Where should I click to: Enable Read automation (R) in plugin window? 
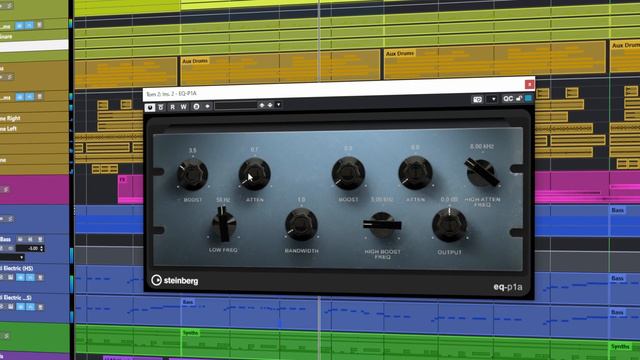click(x=172, y=107)
